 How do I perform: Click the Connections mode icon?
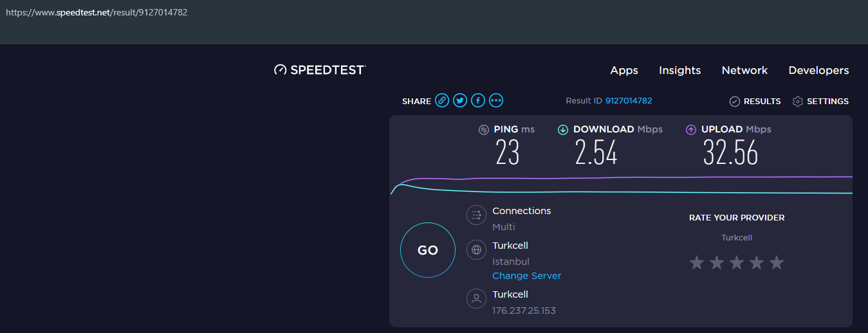476,215
